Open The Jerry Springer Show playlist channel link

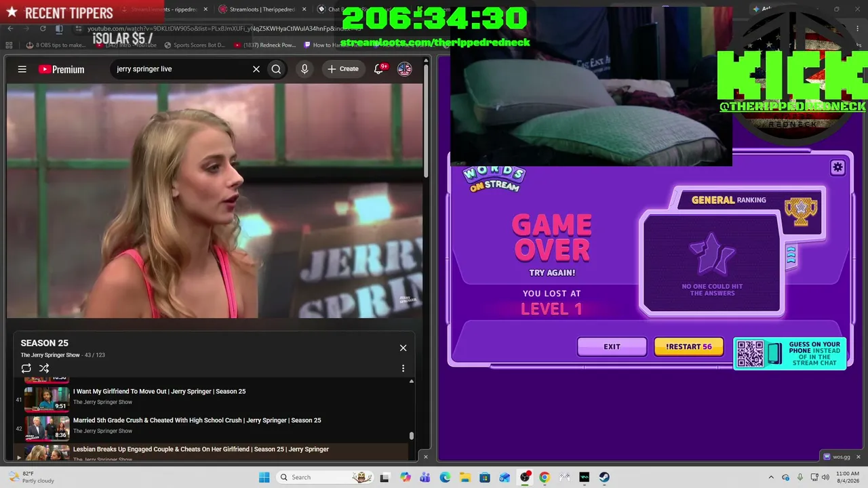pyautogui.click(x=50, y=355)
